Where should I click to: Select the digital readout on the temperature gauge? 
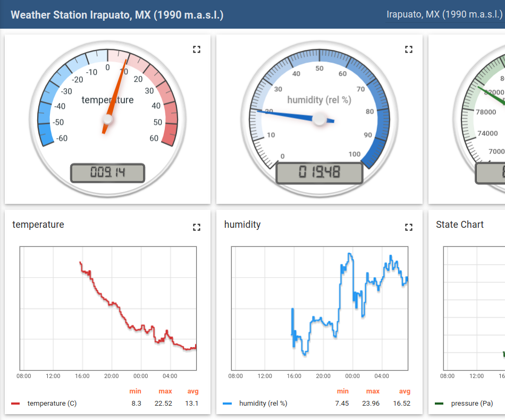[107, 173]
